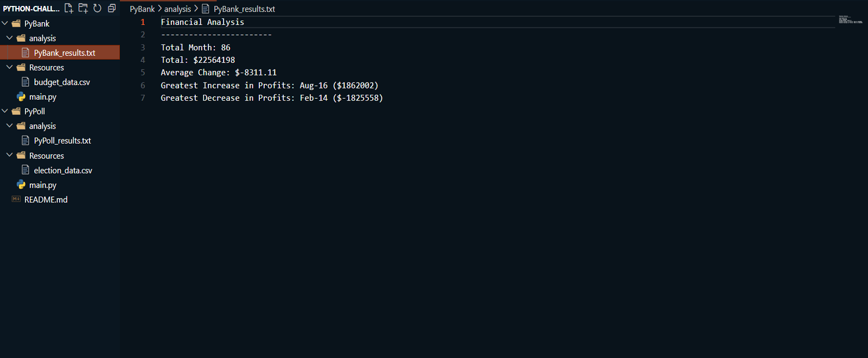Collapse the PyBank folder chevron
Image resolution: width=868 pixels, height=358 pixels.
pyautogui.click(x=5, y=23)
